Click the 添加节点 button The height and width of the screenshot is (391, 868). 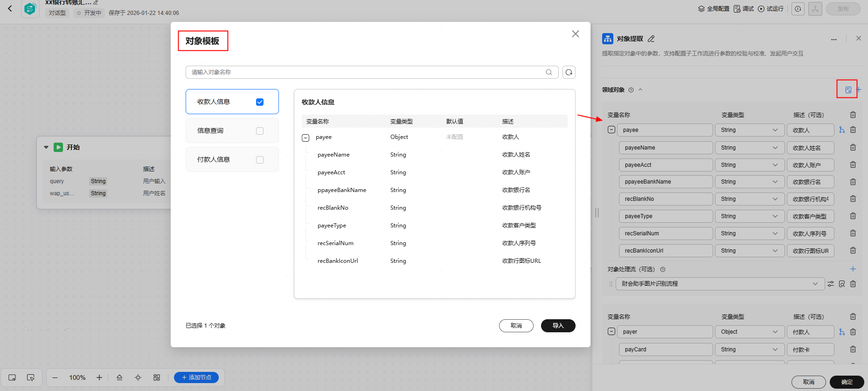click(x=196, y=377)
